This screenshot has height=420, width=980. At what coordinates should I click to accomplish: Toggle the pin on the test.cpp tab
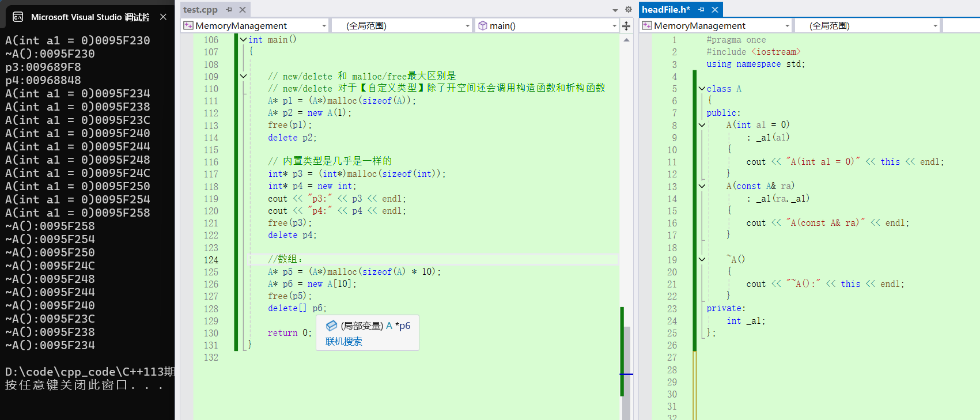point(229,9)
